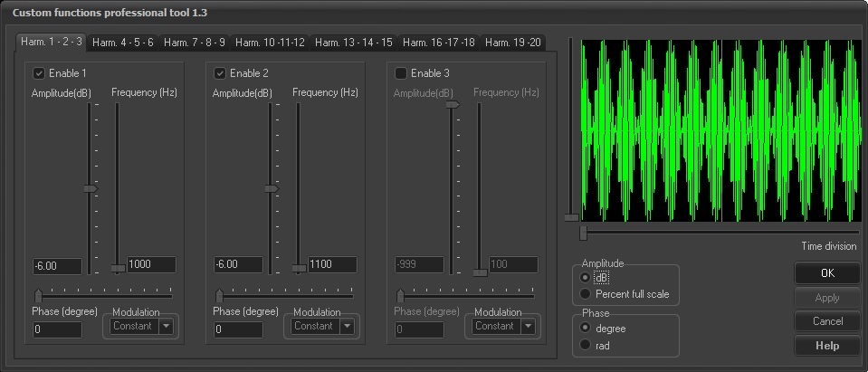Viewport: 868px width, 372px height.
Task: Click the amplitude field showing -999
Action: click(x=419, y=265)
